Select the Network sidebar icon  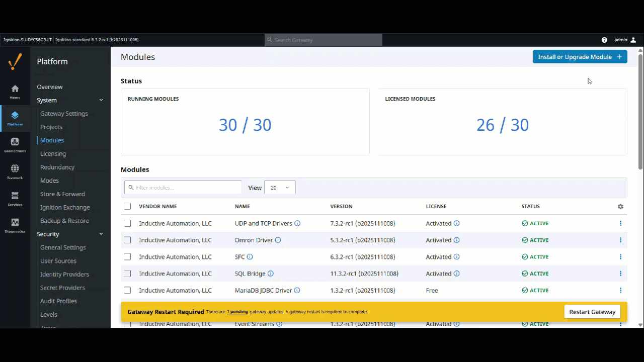[x=15, y=171]
